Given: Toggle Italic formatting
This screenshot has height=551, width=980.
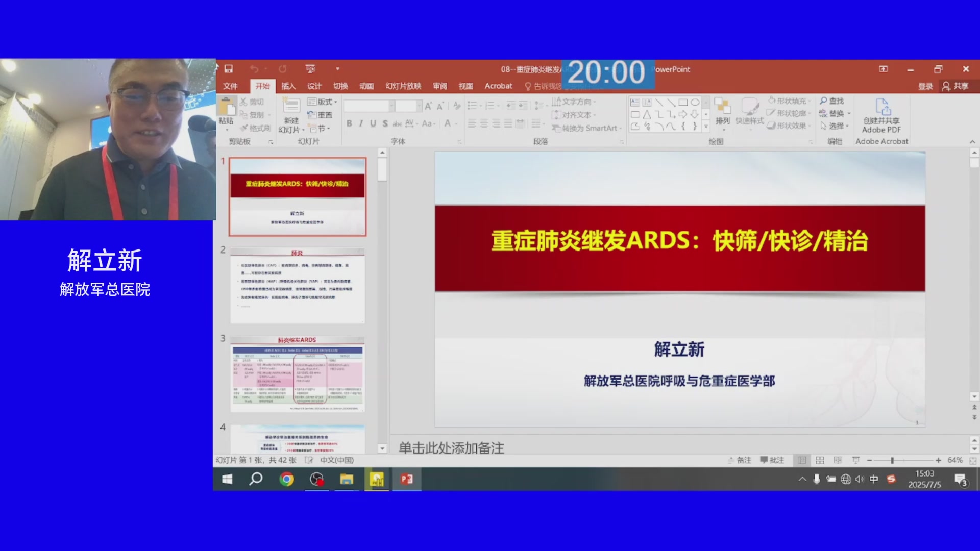Looking at the screenshot, I should tap(361, 123).
